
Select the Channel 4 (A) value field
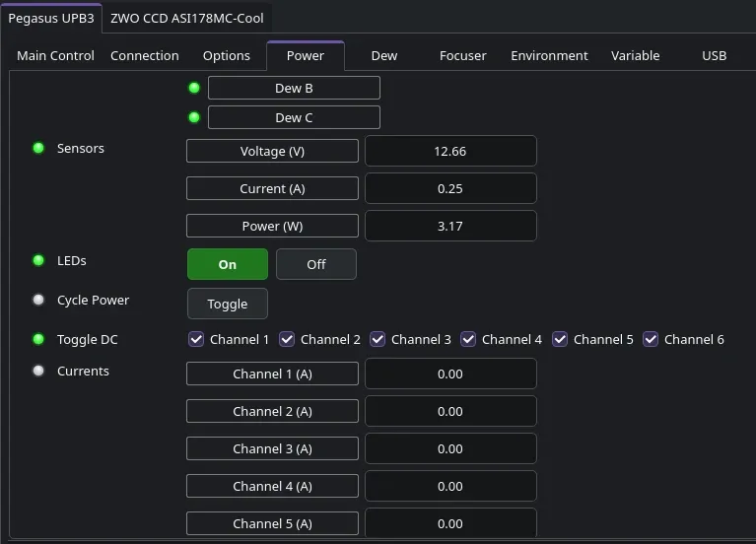(x=450, y=486)
